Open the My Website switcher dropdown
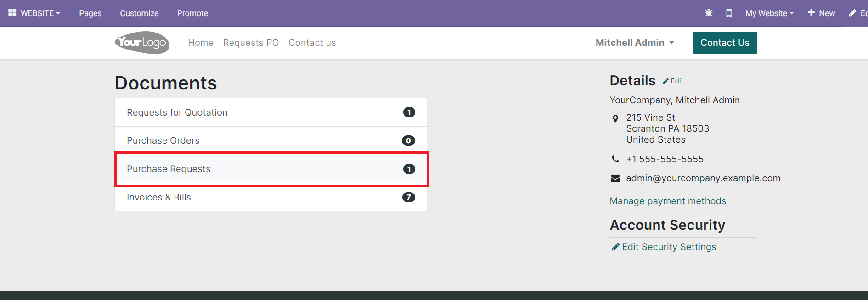Screen dimensions: 868x300 pos(769,13)
